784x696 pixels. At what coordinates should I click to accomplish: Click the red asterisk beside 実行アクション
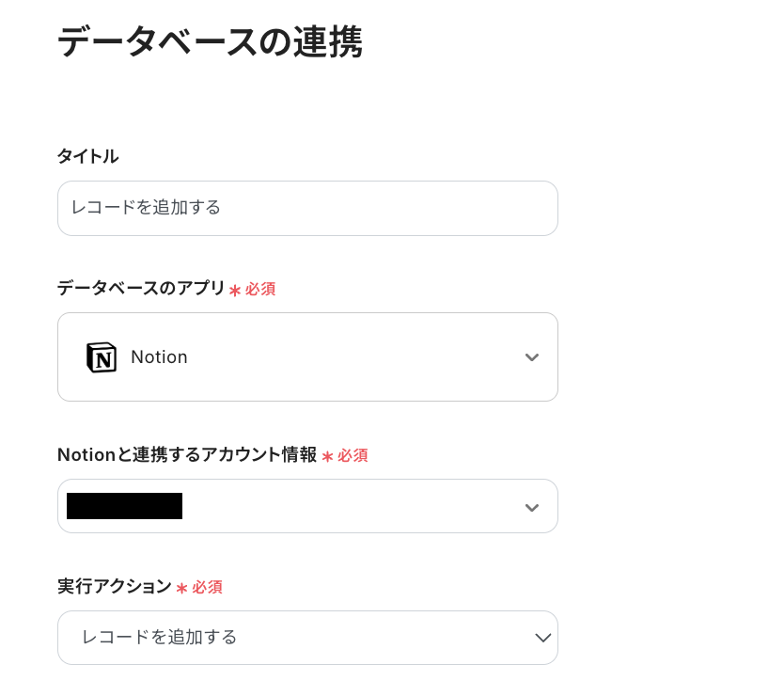coord(181,588)
